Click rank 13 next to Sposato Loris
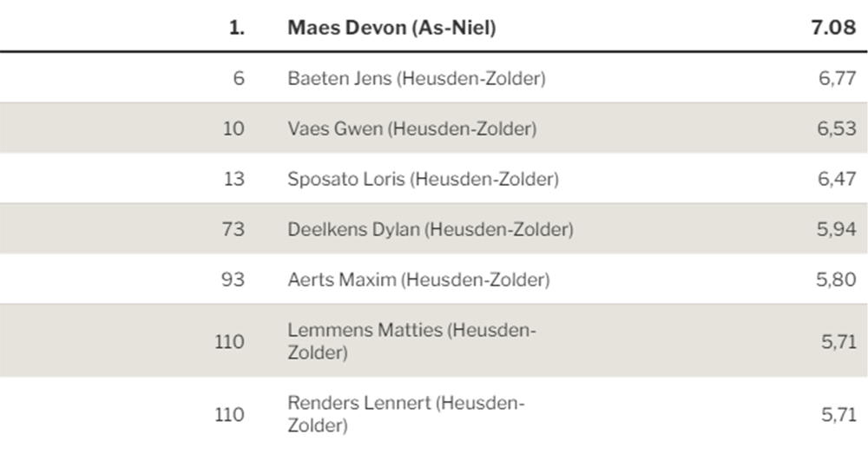This screenshot has height=454, width=868. click(233, 179)
